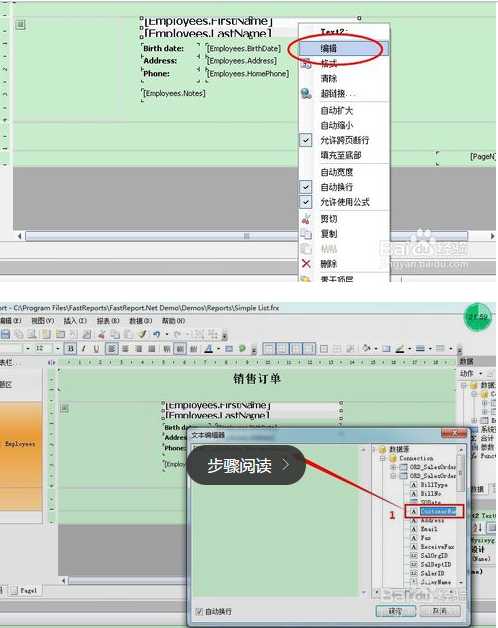Click the horizontal scrollbar right arrow in top designer
Image resolution: width=498 pixels, height=628 pixels.
[492, 236]
